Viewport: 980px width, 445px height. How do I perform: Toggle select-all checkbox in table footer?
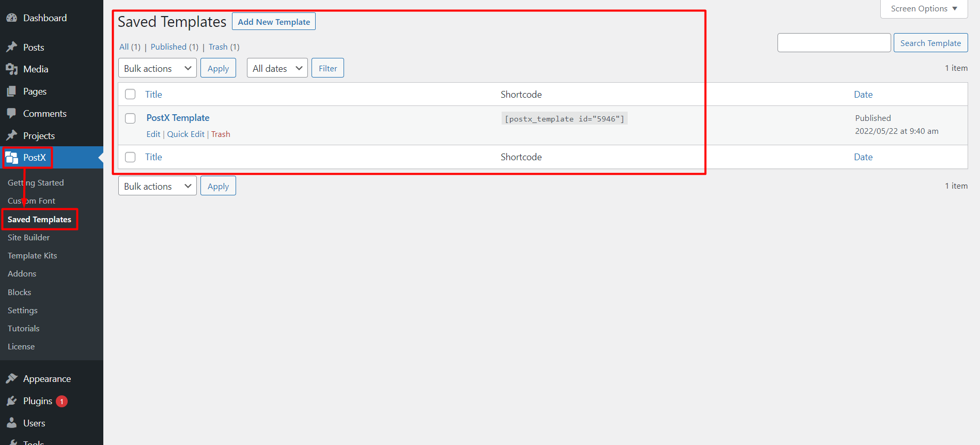point(130,157)
